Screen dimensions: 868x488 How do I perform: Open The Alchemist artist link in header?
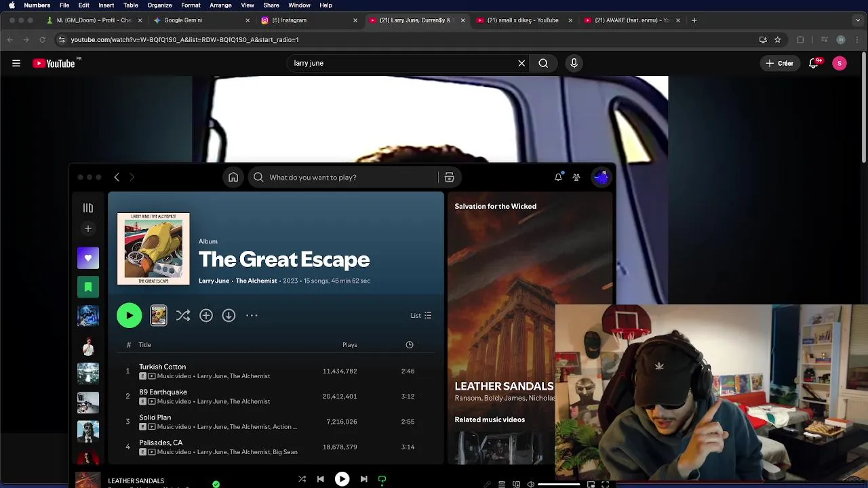tap(256, 281)
